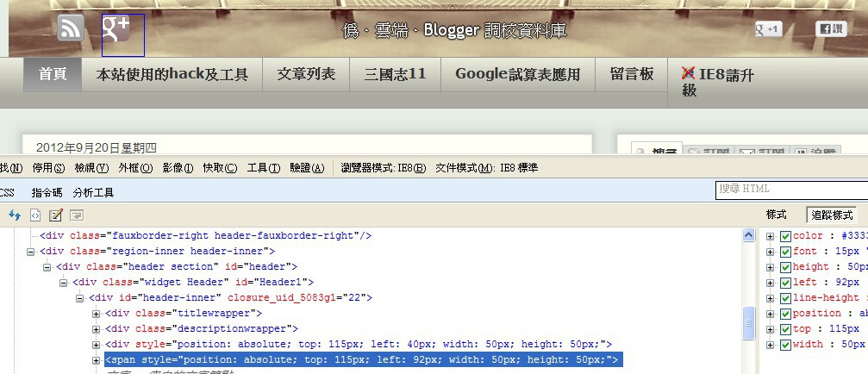Expand the font property trace

point(770,252)
